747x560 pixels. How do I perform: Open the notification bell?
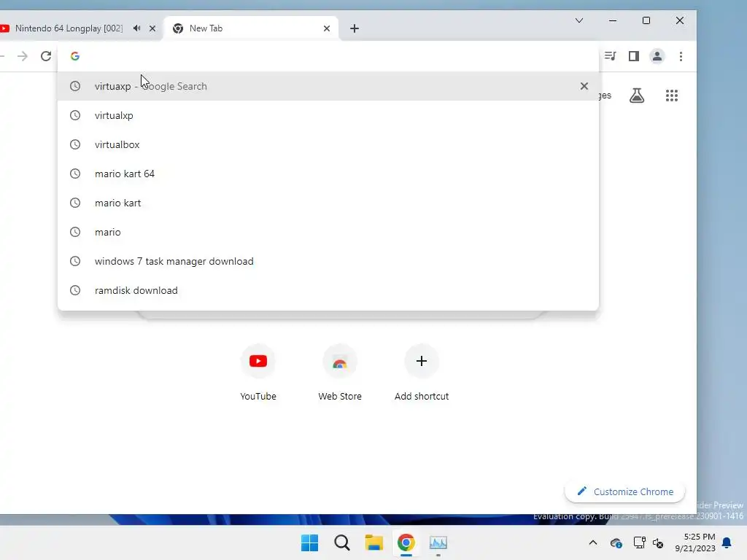727,542
